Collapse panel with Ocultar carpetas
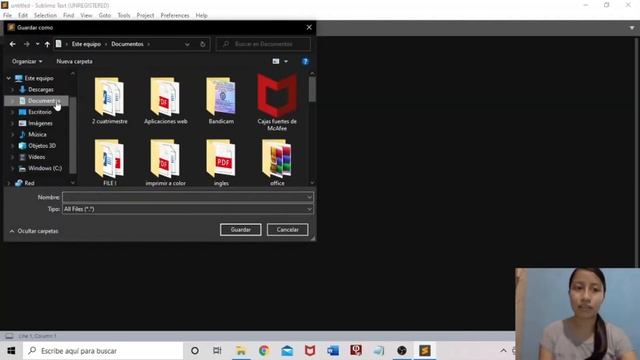Viewport: 640px width, 360px height. 34,231
